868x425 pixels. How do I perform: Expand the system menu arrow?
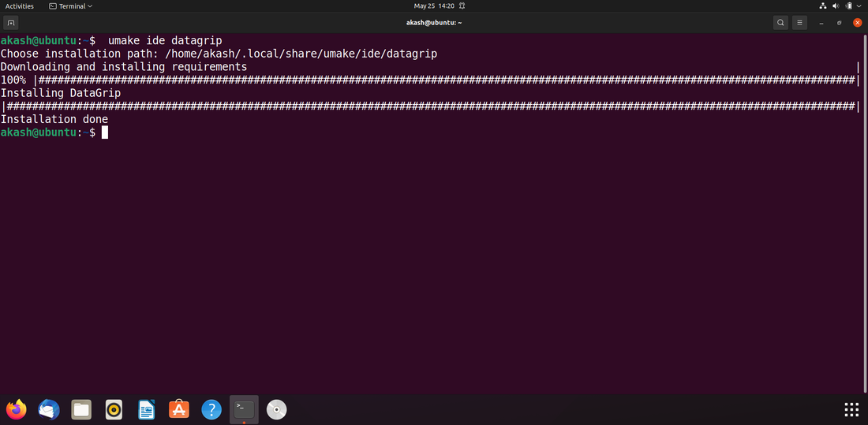(x=859, y=6)
